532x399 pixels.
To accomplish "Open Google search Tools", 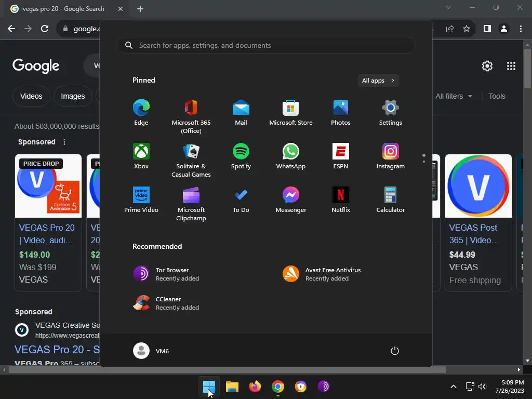I will coord(497,96).
